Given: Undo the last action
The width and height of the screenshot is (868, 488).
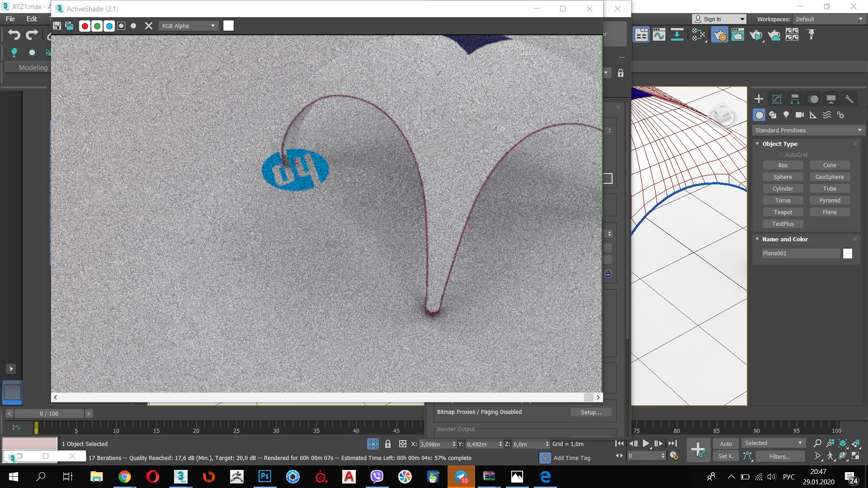Looking at the screenshot, I should 14,35.
